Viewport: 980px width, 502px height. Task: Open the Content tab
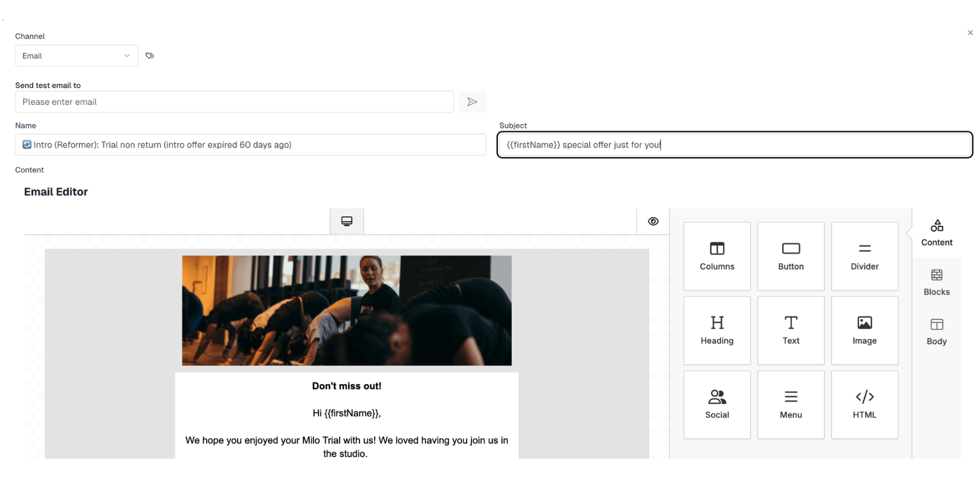pyautogui.click(x=936, y=233)
